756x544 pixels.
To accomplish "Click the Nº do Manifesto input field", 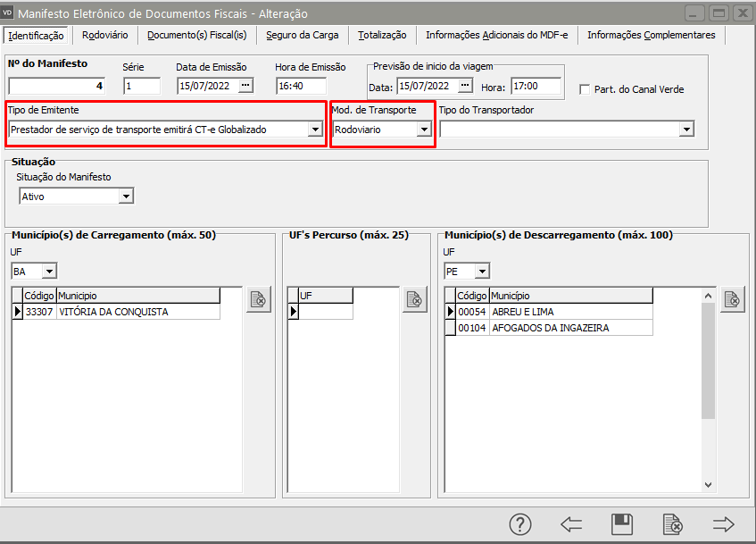I will point(57,87).
